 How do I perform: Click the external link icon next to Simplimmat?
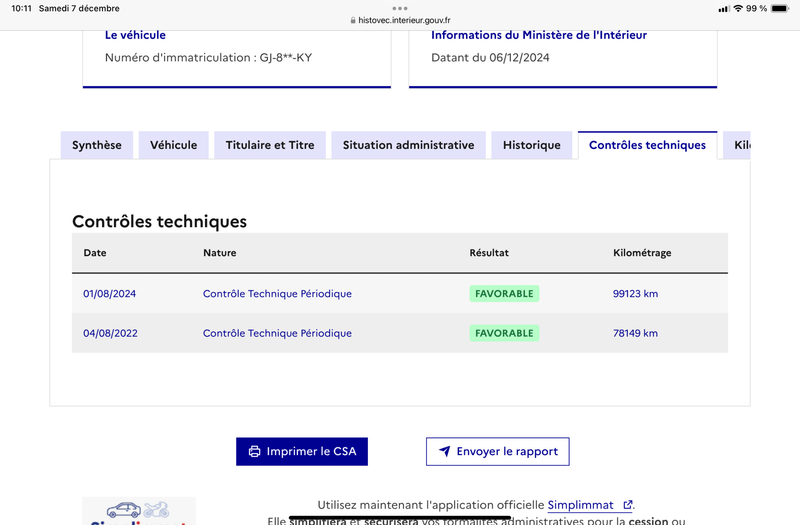pos(628,505)
